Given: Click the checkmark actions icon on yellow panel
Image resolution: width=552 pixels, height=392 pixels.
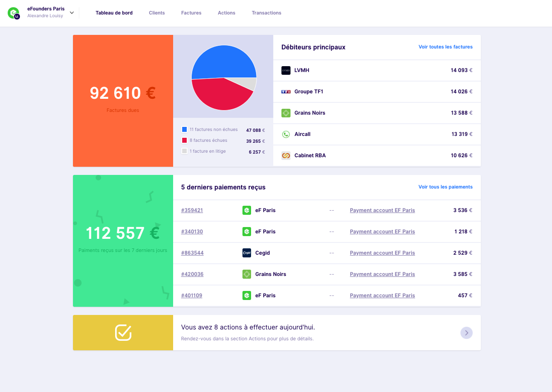Looking at the screenshot, I should coord(123,333).
